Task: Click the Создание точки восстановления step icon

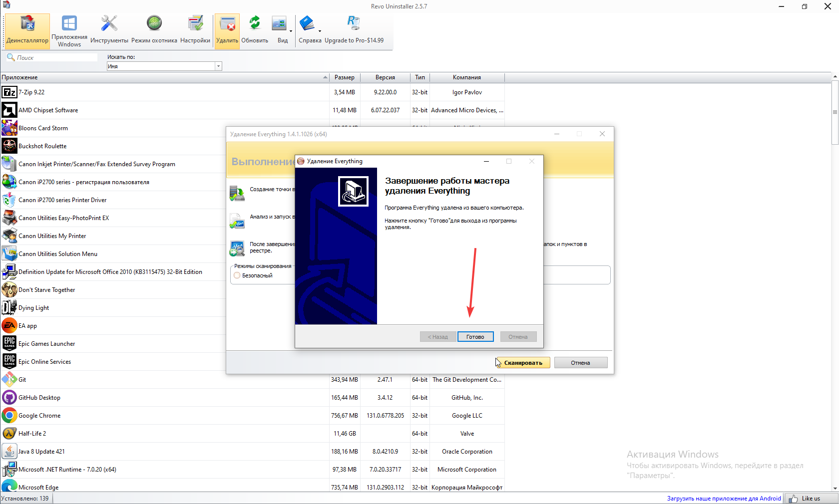Action: click(237, 193)
